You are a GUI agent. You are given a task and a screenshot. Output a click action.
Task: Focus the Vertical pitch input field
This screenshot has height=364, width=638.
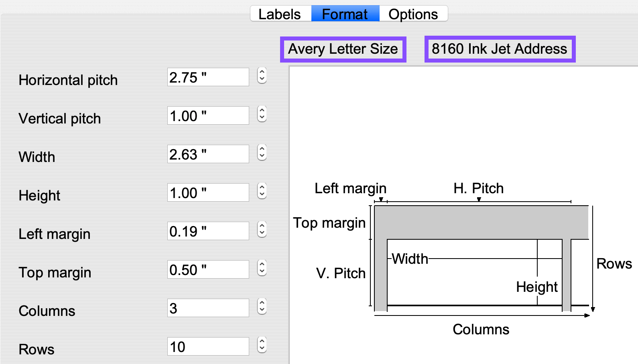(x=208, y=115)
